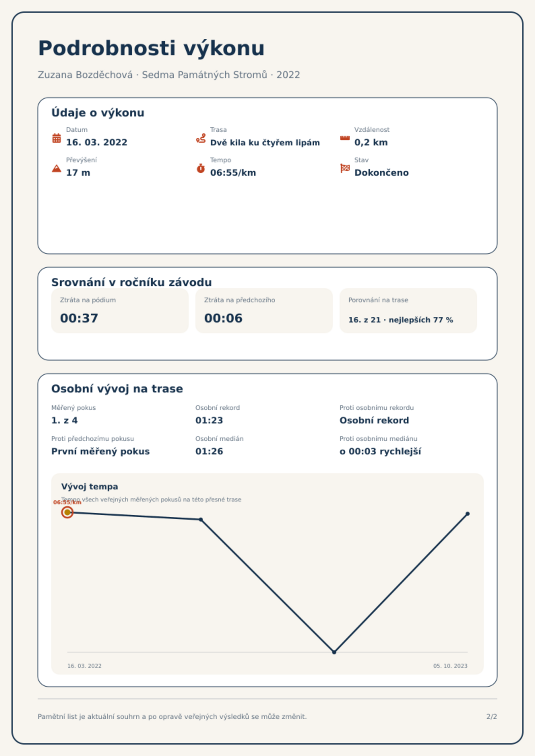This screenshot has height=756, width=535.
Task: Select the highlighted 06:55/km chart point
Action: (x=67, y=512)
